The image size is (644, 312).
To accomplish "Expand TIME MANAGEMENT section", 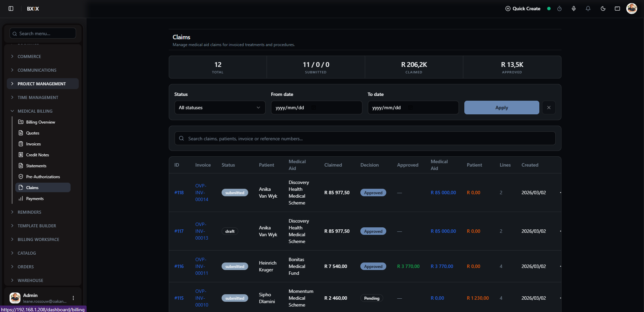I will click(x=43, y=97).
